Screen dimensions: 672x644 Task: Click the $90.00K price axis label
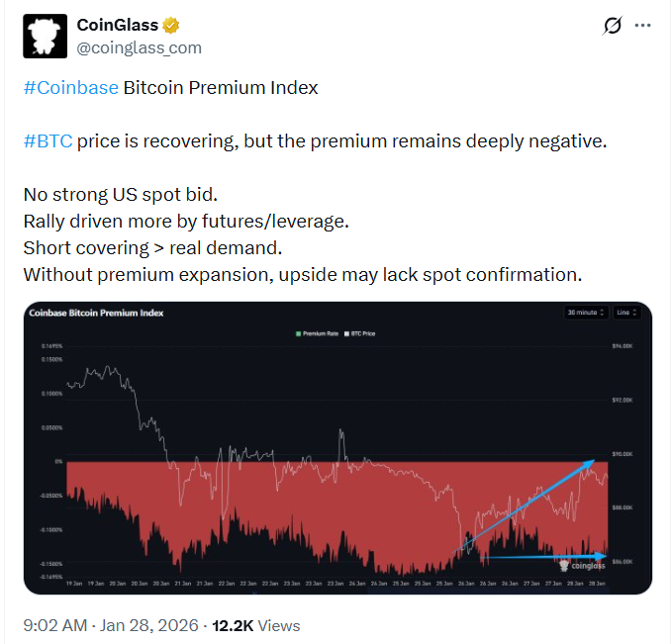click(624, 454)
